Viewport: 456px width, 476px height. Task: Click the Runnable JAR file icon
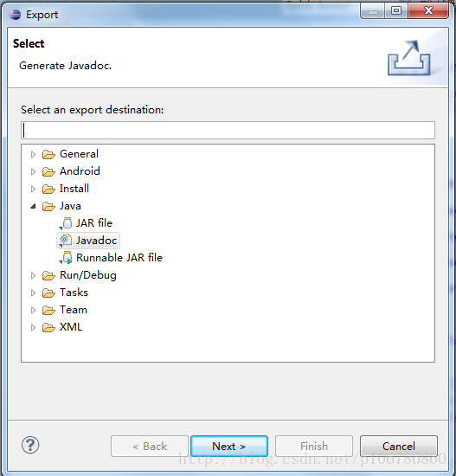click(66, 258)
